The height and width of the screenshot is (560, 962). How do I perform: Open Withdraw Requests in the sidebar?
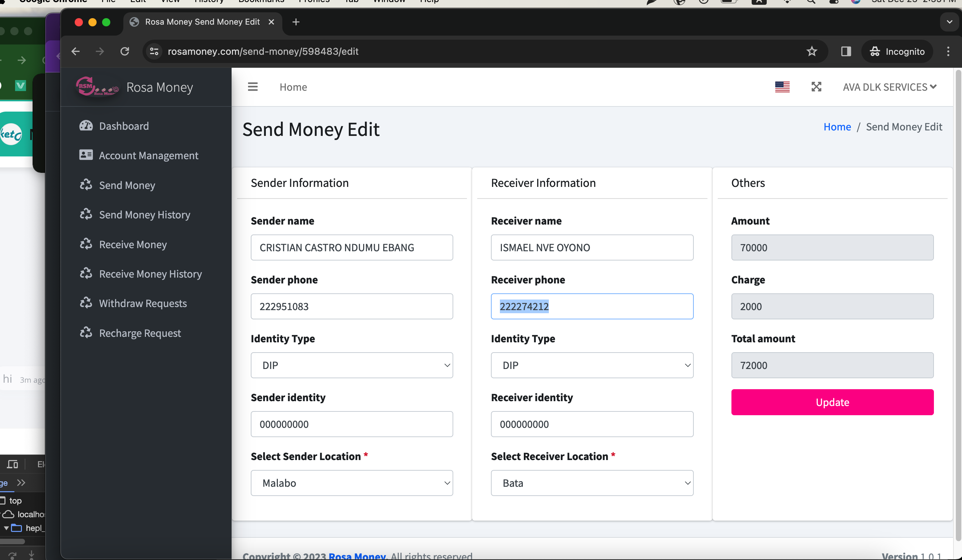pos(143,303)
